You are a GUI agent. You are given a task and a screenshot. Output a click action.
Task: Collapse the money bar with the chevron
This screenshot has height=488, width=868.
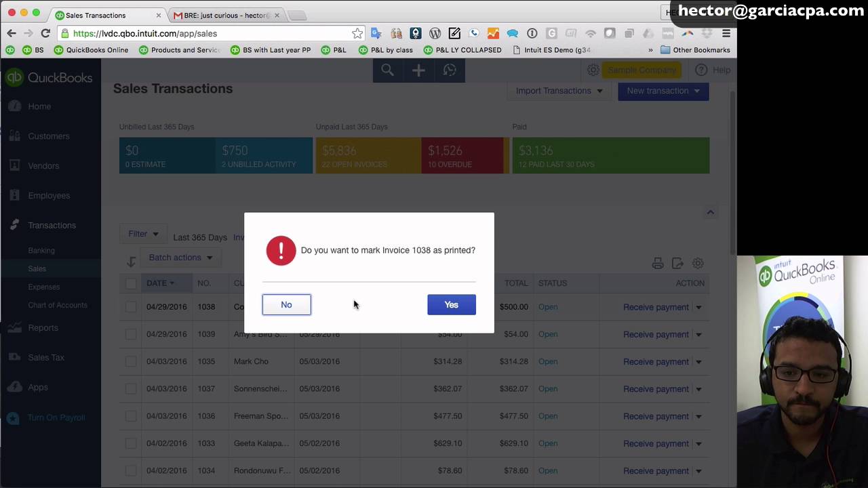point(710,212)
